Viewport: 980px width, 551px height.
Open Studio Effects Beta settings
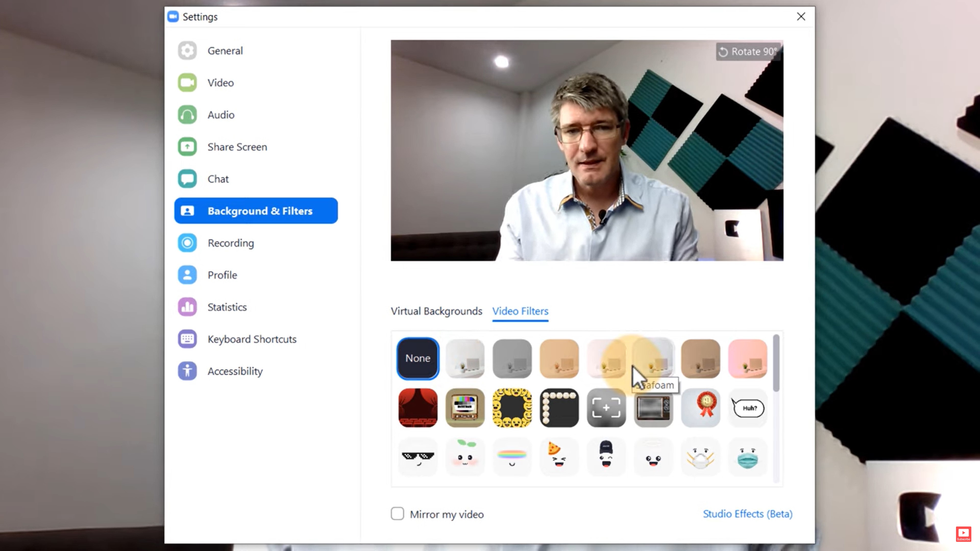point(746,513)
